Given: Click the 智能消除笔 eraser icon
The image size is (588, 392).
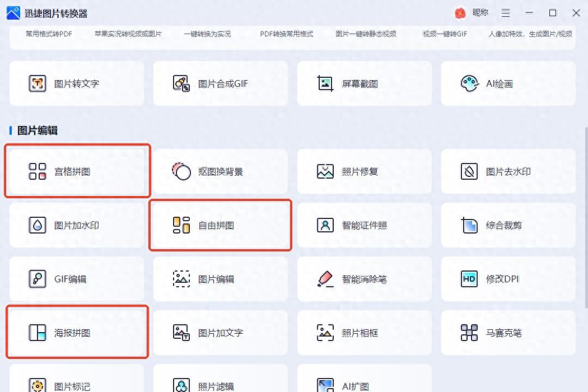Looking at the screenshot, I should (325, 279).
